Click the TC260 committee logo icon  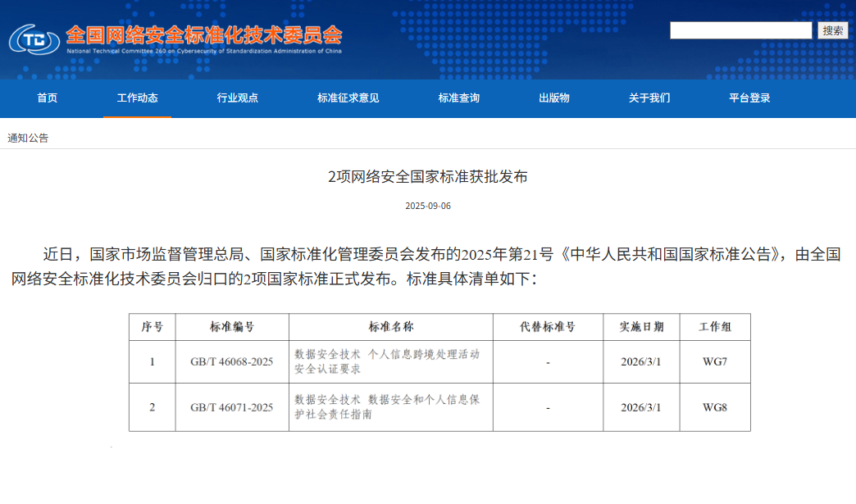(x=33, y=37)
